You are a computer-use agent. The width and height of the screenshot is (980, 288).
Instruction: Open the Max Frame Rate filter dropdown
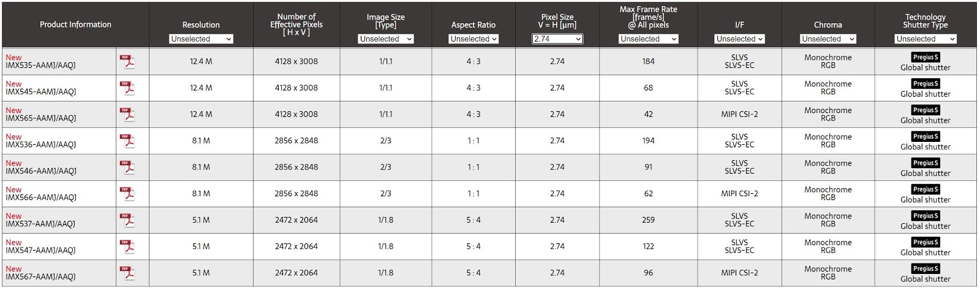(649, 39)
